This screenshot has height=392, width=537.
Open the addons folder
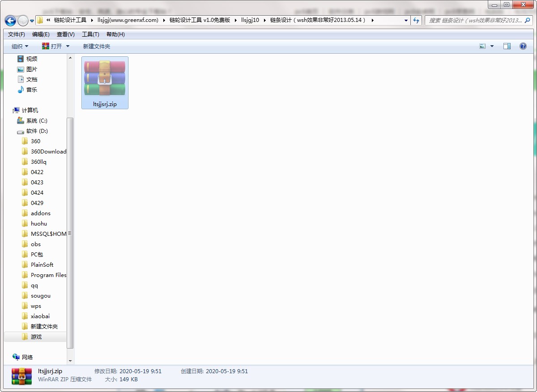[36, 213]
